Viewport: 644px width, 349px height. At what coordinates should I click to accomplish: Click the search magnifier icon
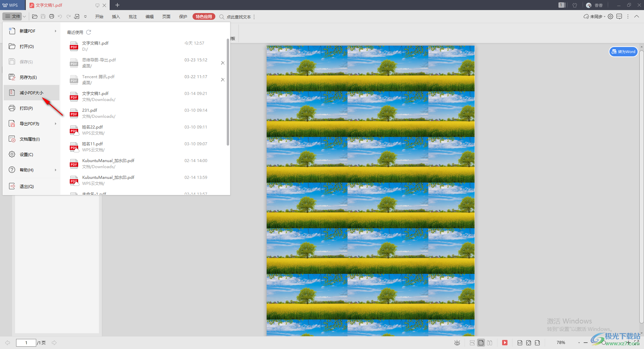click(x=222, y=17)
